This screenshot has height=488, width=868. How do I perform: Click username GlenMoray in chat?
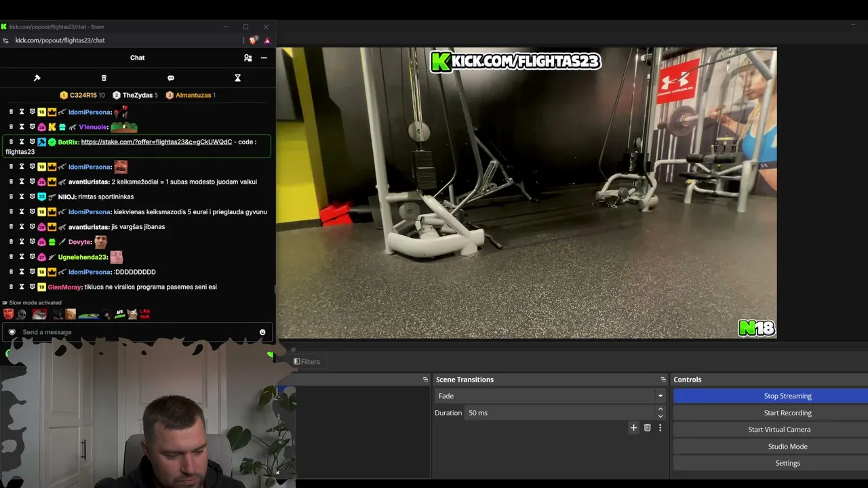point(64,287)
